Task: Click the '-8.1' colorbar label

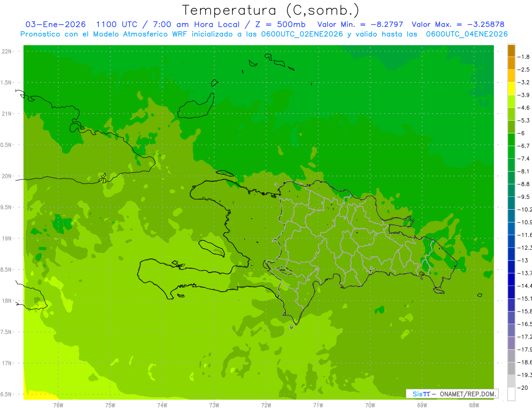Action: pos(524,171)
